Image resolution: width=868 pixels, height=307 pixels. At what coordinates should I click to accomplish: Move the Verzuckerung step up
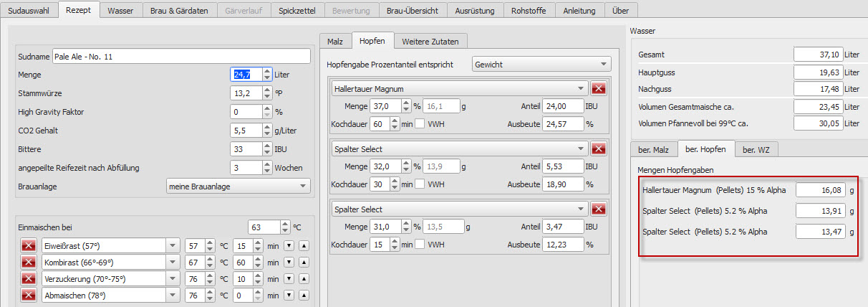coord(303,279)
